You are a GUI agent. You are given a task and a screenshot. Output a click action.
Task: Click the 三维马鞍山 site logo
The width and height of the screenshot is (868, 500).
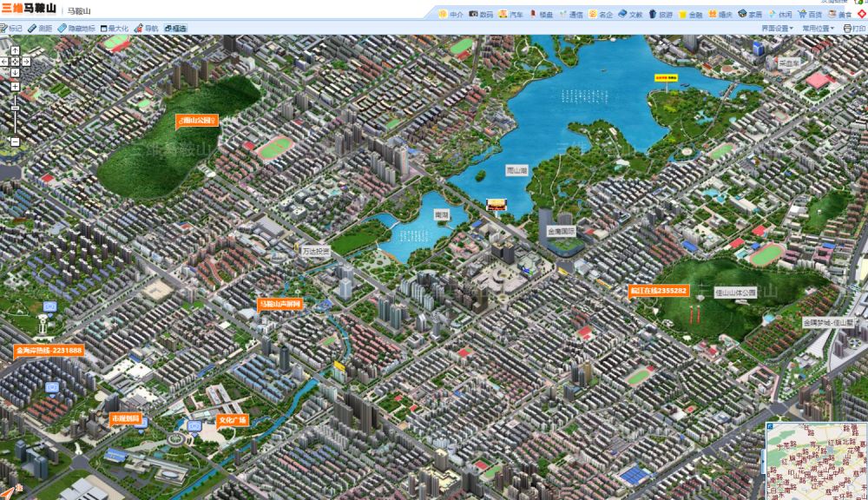coord(29,9)
